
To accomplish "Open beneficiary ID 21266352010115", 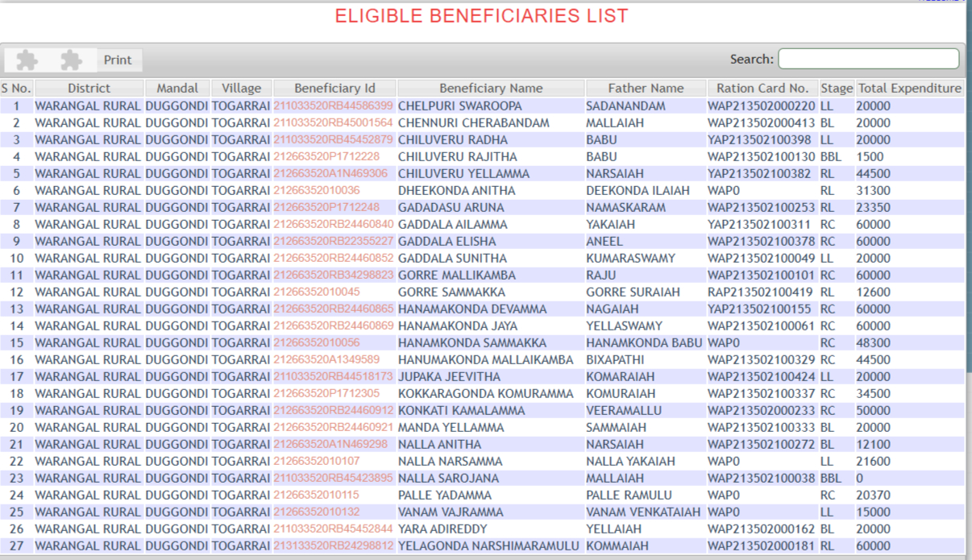I will (x=317, y=495).
